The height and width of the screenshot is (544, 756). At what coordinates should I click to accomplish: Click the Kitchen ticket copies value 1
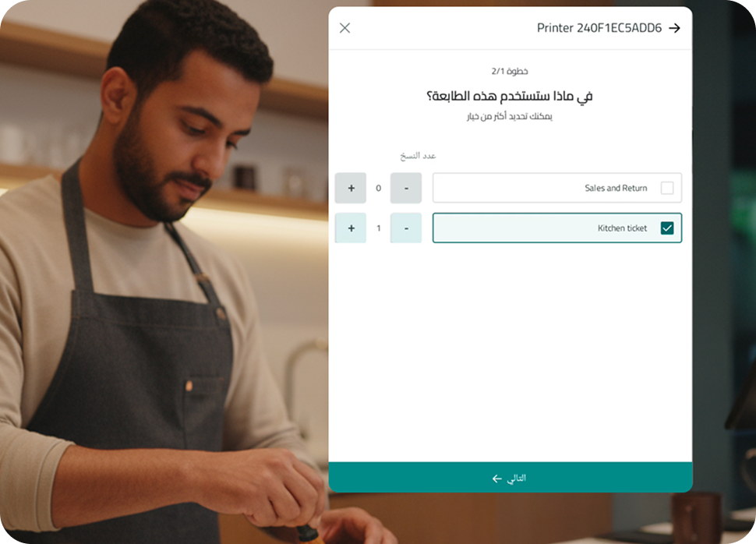pyautogui.click(x=379, y=228)
